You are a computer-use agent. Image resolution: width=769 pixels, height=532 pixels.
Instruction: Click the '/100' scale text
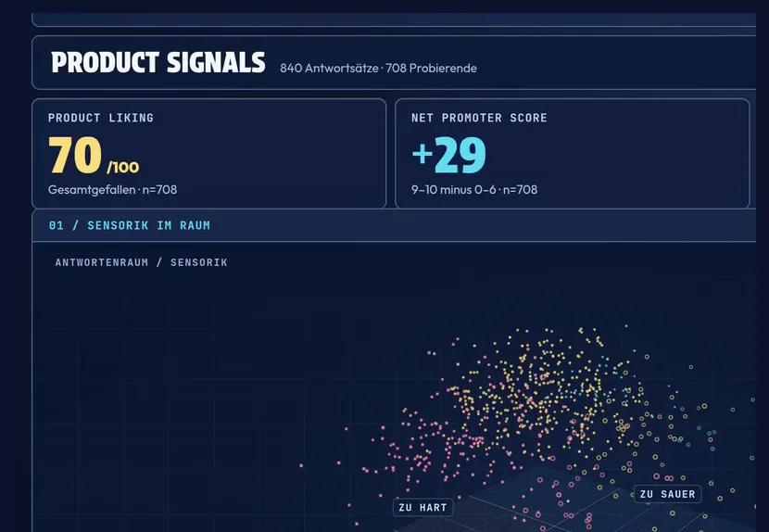pyautogui.click(x=122, y=168)
